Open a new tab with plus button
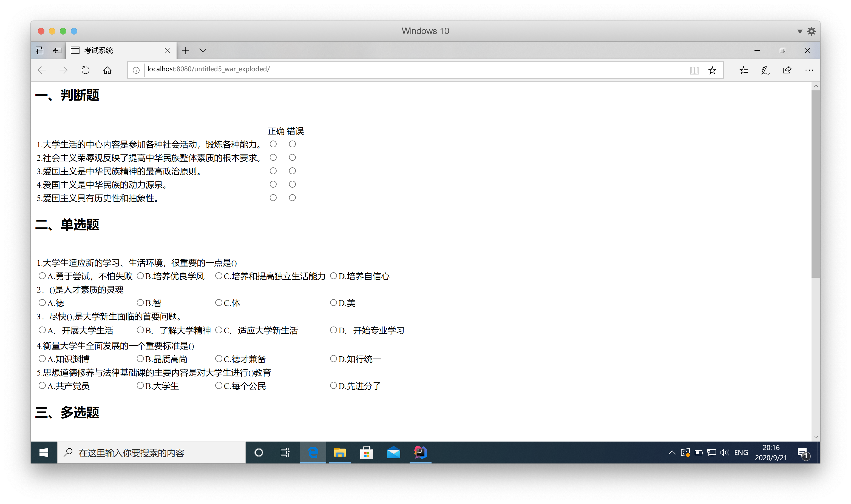Image resolution: width=851 pixels, height=504 pixels. tap(186, 51)
